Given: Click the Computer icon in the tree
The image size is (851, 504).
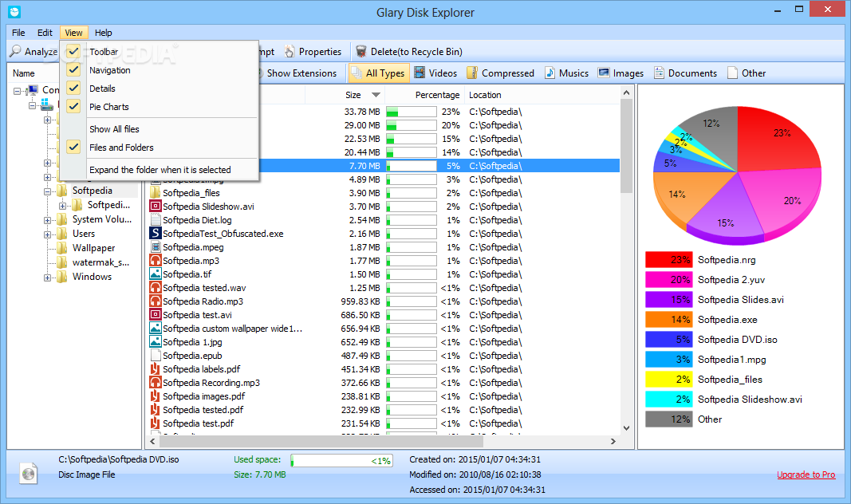Looking at the screenshot, I should [32, 90].
